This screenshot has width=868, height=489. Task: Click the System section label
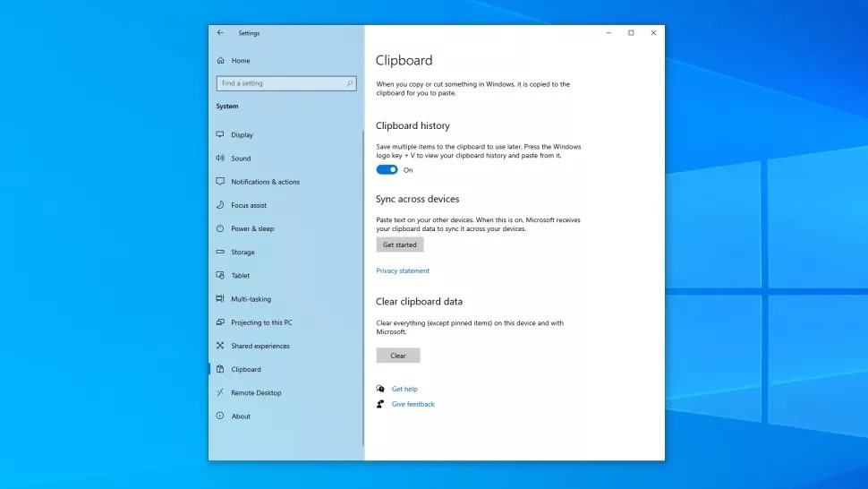[227, 106]
